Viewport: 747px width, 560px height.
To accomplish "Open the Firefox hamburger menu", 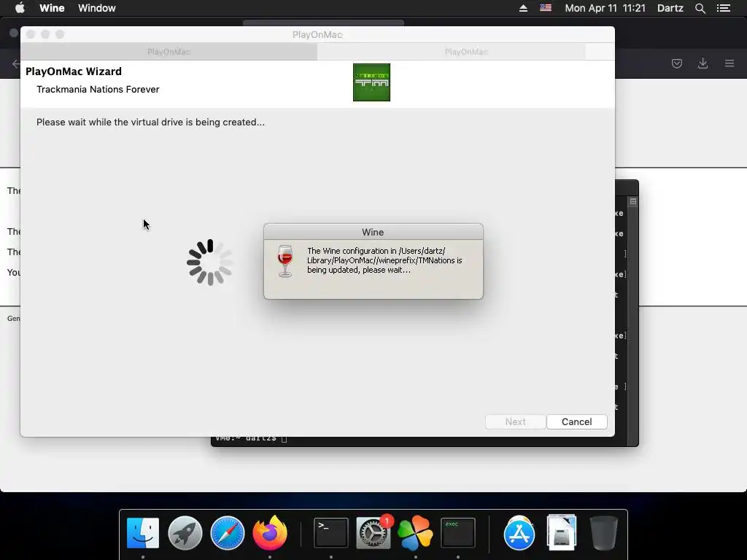I will click(729, 63).
